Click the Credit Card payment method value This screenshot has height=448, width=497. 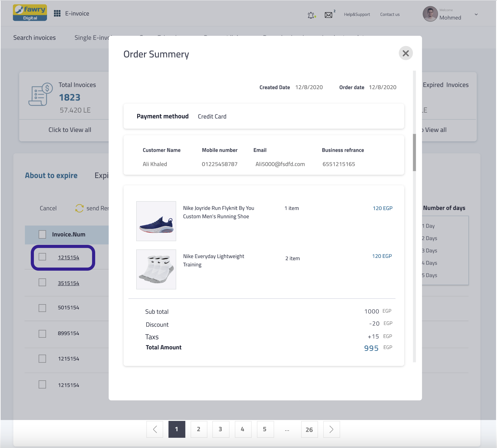tap(212, 116)
